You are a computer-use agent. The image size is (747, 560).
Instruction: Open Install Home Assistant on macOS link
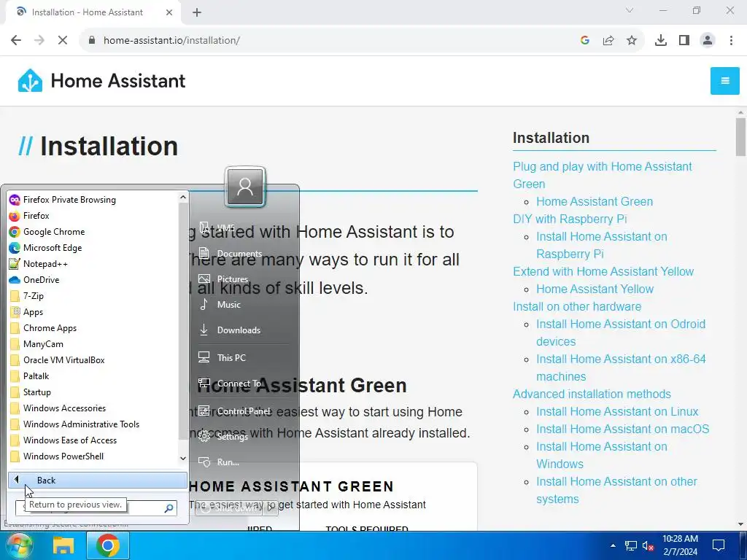coord(623,429)
